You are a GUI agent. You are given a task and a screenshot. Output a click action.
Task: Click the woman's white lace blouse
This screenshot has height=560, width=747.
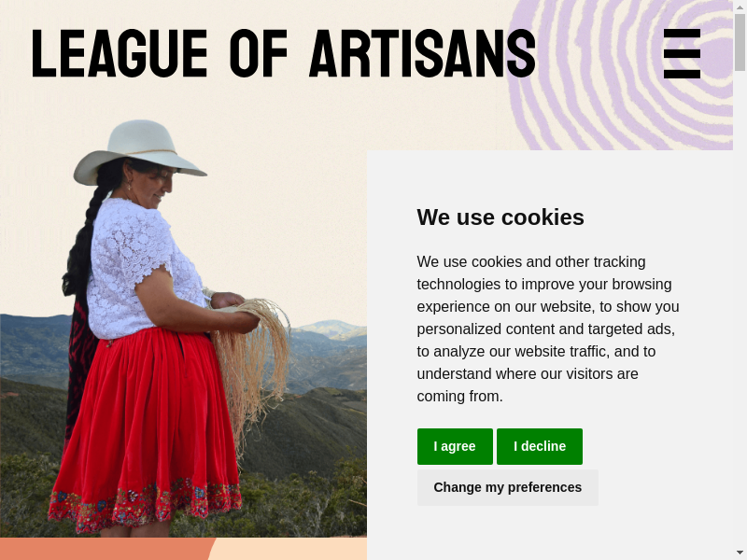143,269
